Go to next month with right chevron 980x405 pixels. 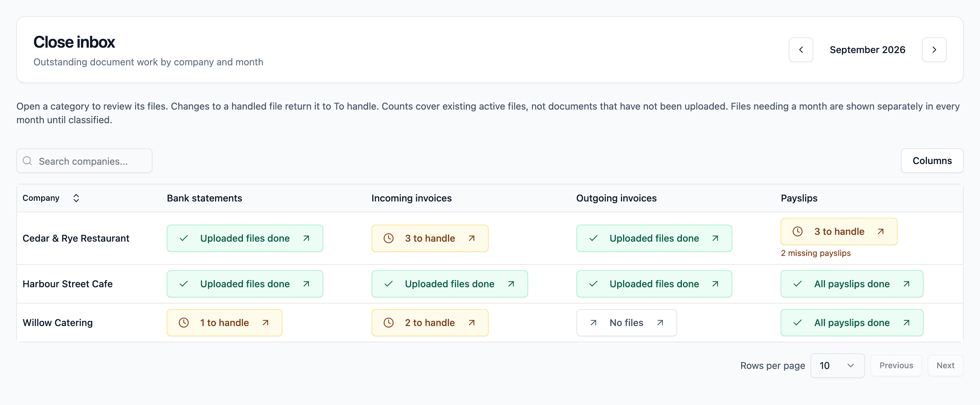(x=934, y=49)
